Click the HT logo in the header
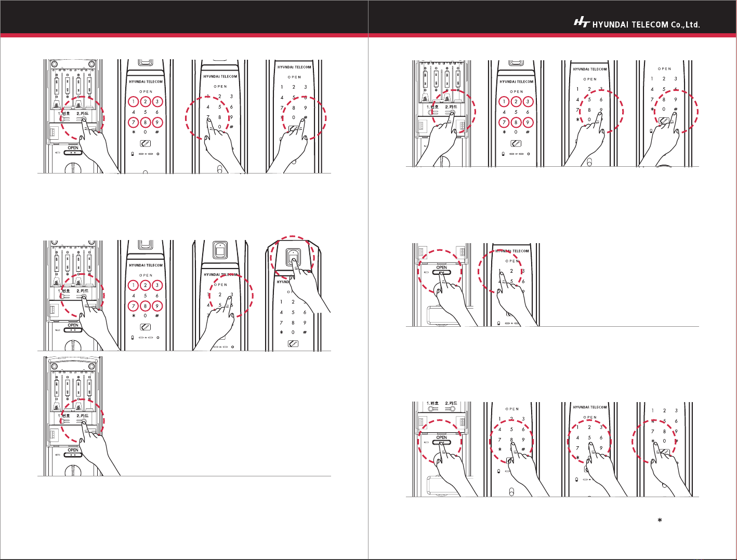Screen dimensions: 737x560 click(x=582, y=22)
